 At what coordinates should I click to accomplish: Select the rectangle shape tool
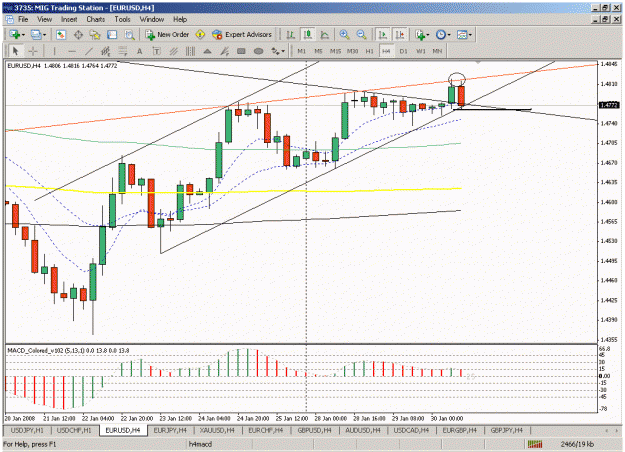tap(241, 51)
